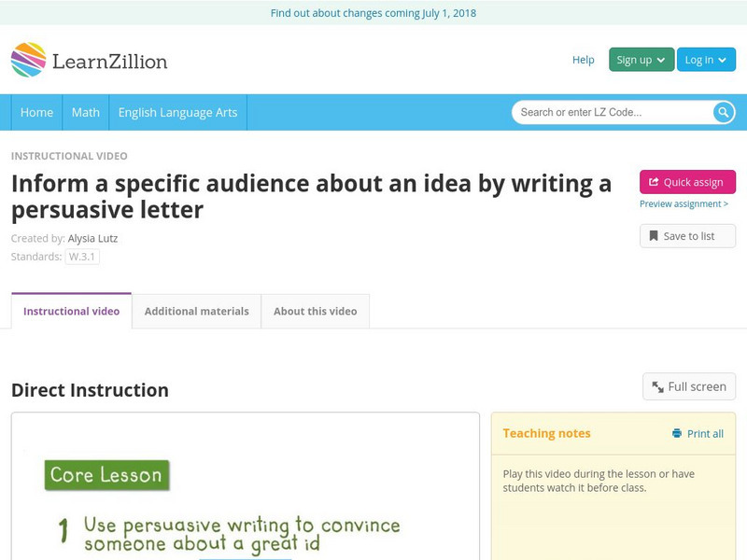
Task: Click the share icon in Quick assign
Action: click(654, 182)
